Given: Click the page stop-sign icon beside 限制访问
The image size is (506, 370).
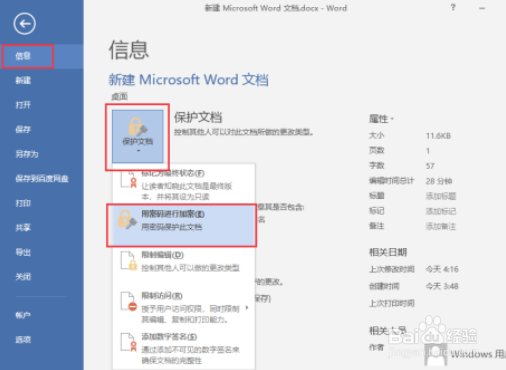Looking at the screenshot, I should point(129,302).
